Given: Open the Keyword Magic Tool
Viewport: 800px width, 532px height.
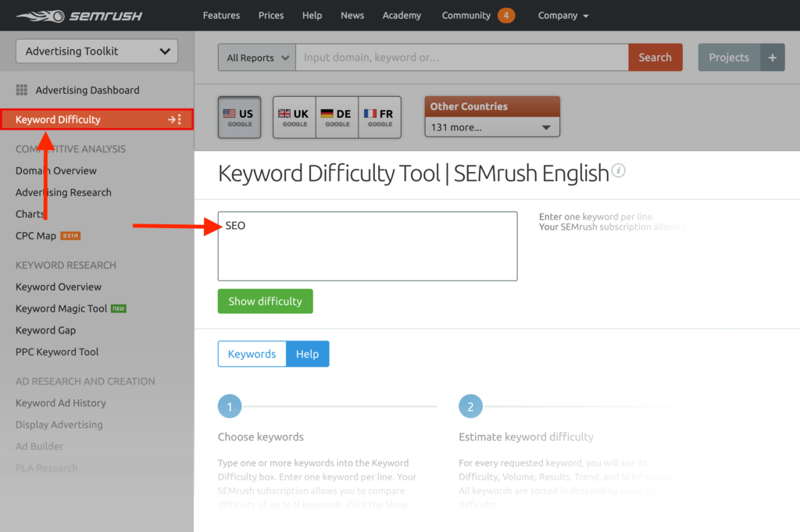Looking at the screenshot, I should 59,308.
